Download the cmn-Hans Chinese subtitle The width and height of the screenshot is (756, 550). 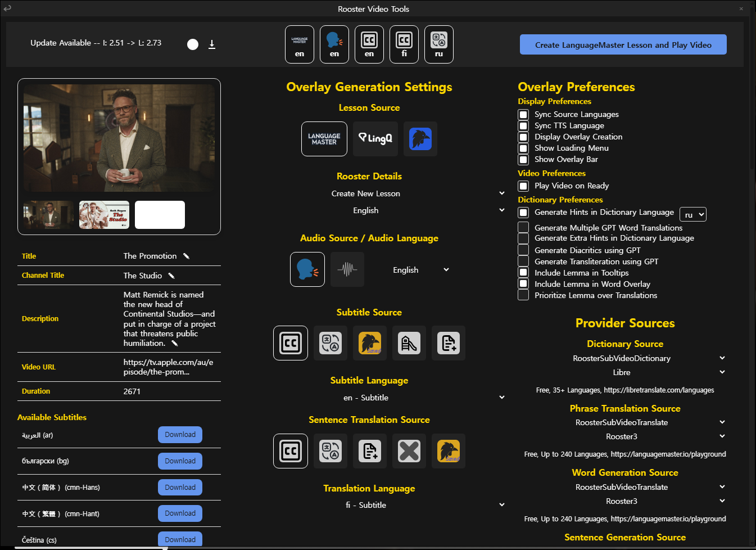pyautogui.click(x=180, y=488)
